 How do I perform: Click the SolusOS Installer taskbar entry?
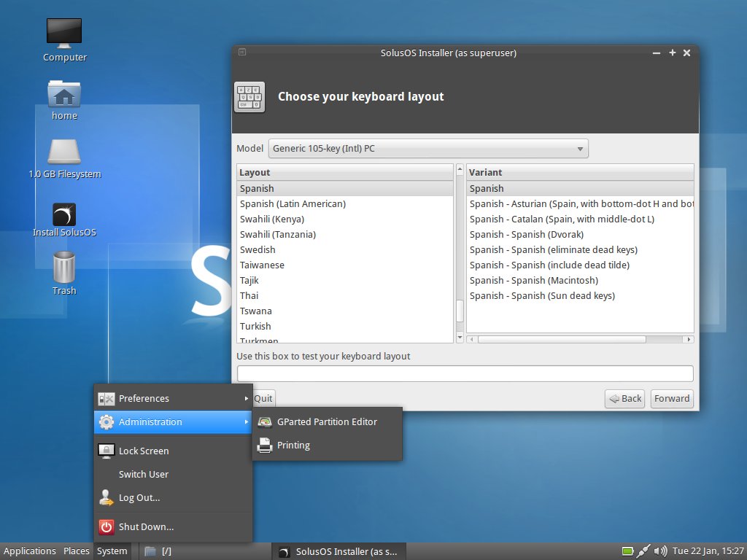(338, 551)
